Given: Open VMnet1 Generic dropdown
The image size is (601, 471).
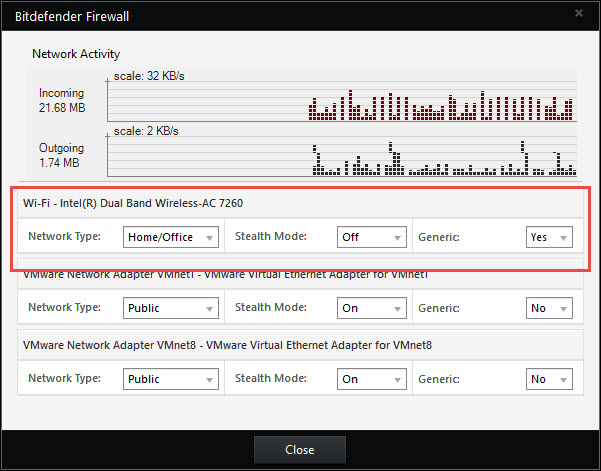Looking at the screenshot, I should [x=549, y=308].
